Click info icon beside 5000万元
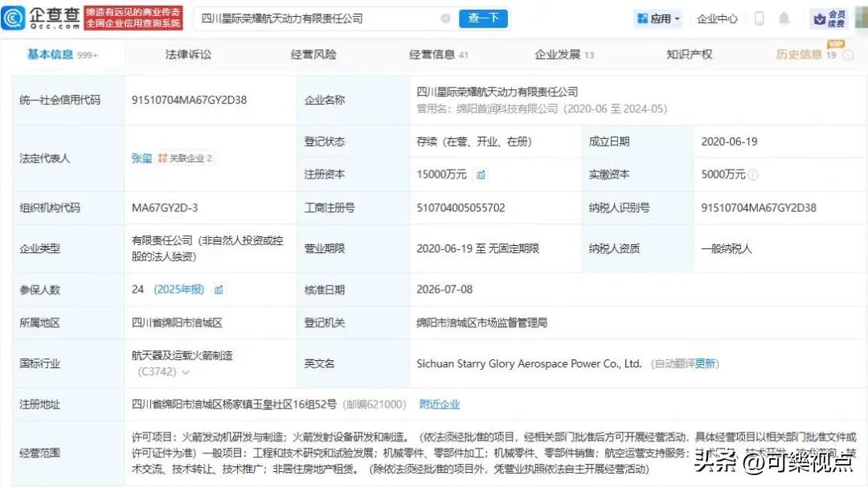The image size is (868, 488). click(753, 175)
